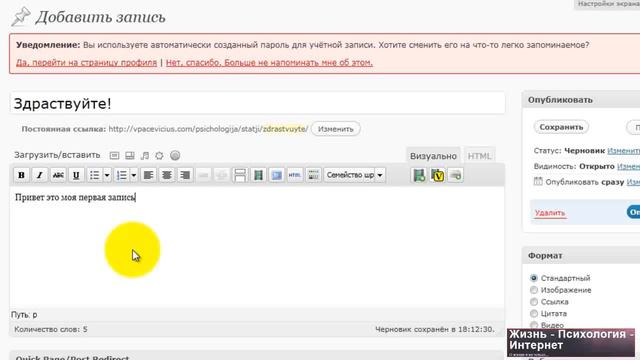Click the green video plugin icon with plus

(x=419, y=175)
